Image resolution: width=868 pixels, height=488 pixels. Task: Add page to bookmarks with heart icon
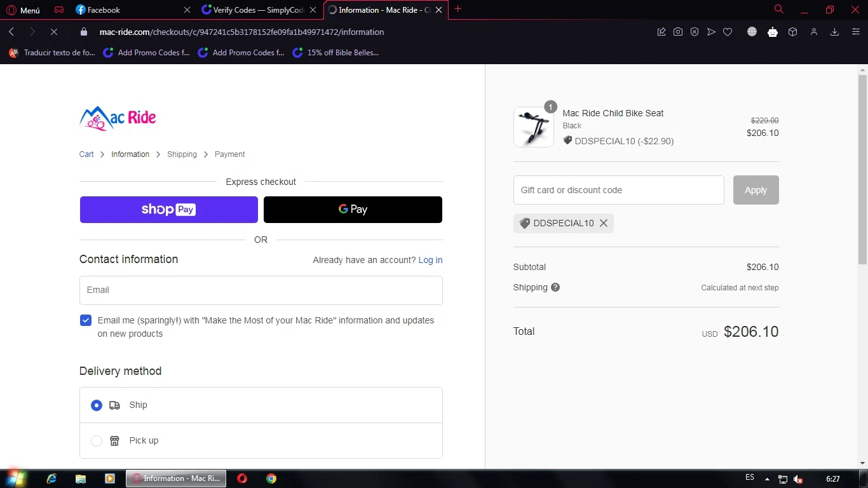(x=728, y=32)
